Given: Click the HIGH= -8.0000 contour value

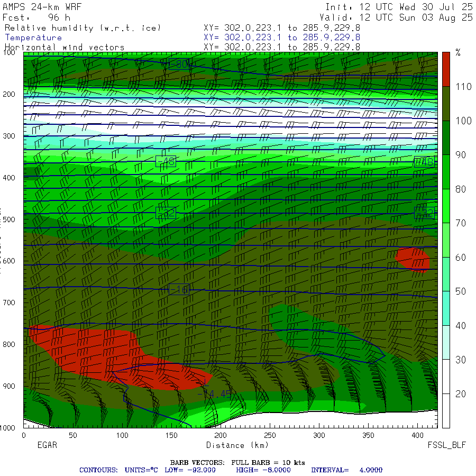Looking at the screenshot, I should click(x=263, y=470).
